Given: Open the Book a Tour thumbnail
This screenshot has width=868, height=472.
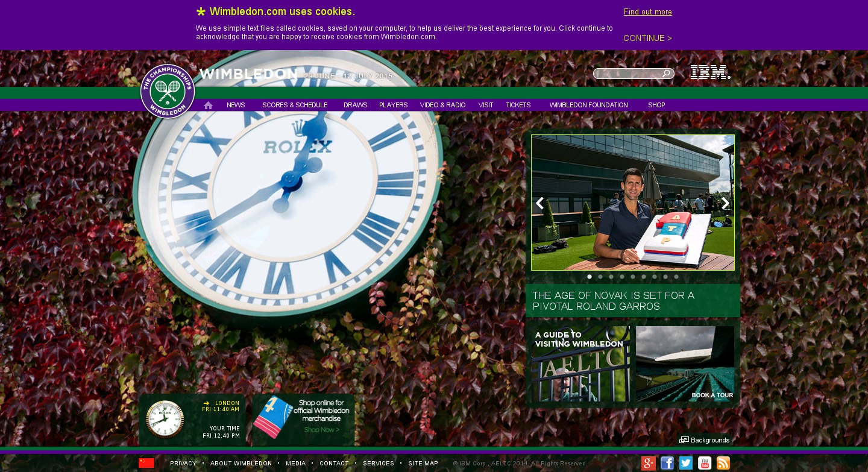Looking at the screenshot, I should click(685, 364).
